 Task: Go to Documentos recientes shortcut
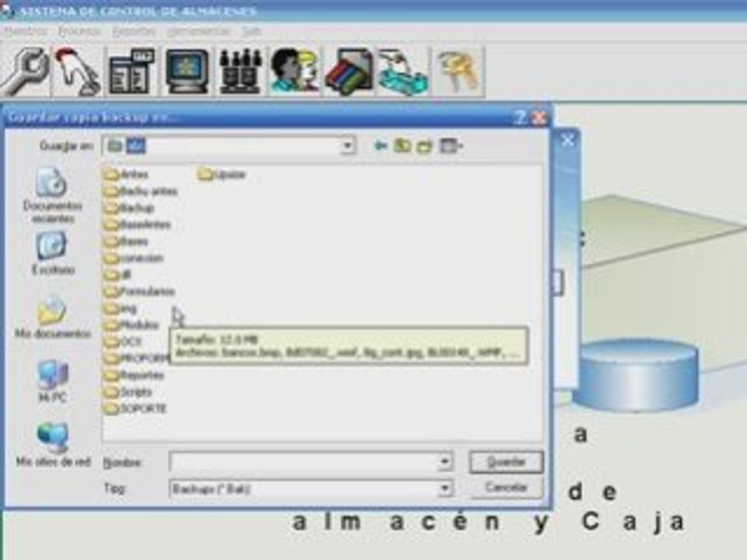(x=52, y=195)
